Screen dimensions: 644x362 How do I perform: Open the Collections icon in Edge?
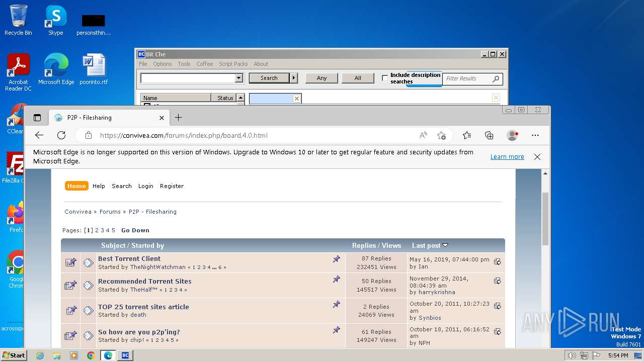(489, 135)
